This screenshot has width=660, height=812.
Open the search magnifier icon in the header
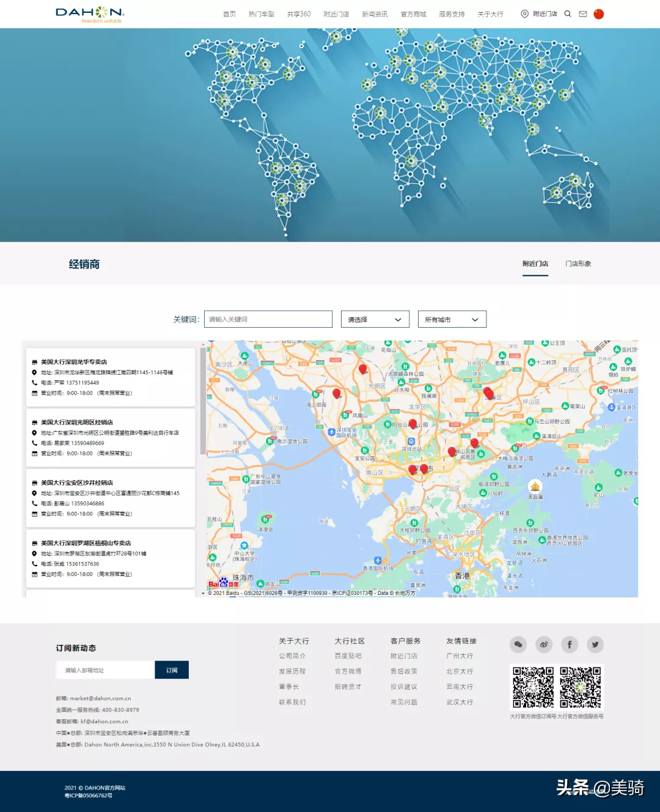(x=568, y=13)
